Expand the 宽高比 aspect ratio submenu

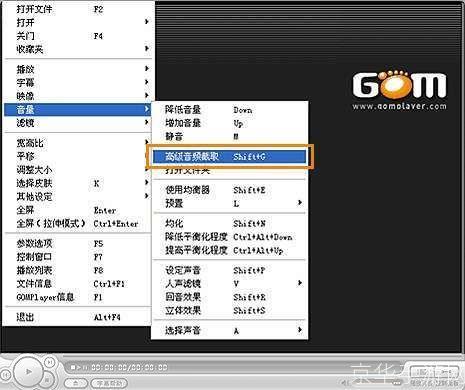click(77, 143)
